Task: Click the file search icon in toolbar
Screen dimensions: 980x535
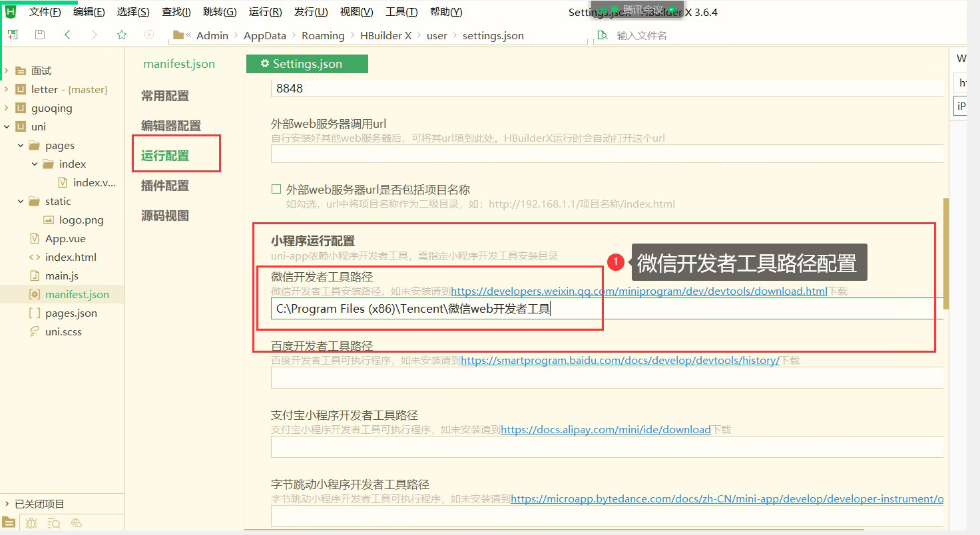Action: coord(603,35)
